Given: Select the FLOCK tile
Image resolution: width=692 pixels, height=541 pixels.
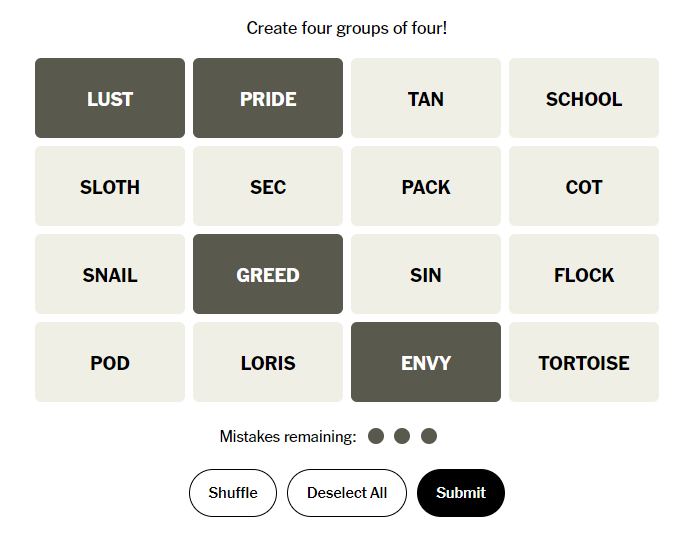Looking at the screenshot, I should 584,274.
